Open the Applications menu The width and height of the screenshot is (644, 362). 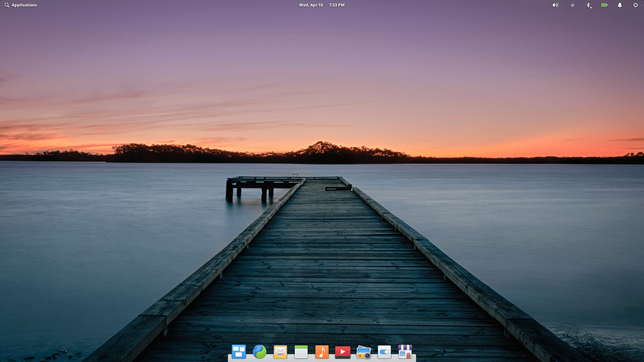(24, 5)
